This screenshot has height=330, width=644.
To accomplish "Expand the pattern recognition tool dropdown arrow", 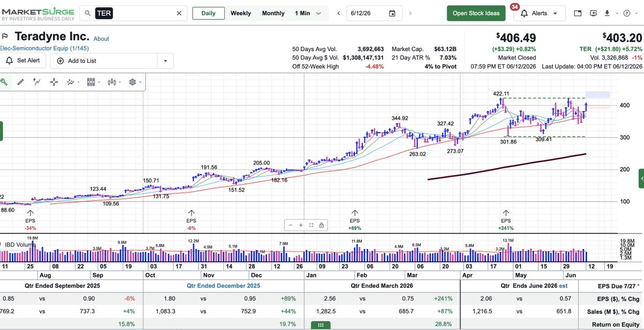I will coord(78,82).
